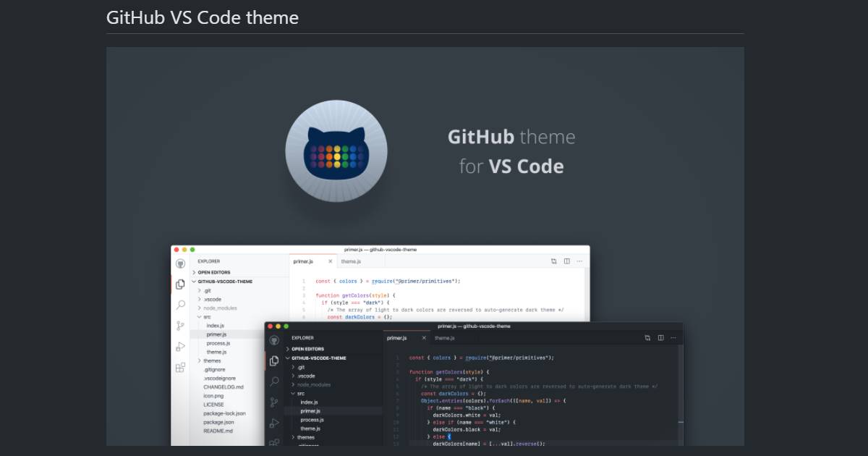Viewport: 868px width, 456px height.
Task: Switch to primer.js tab in light window
Action: [x=313, y=261]
